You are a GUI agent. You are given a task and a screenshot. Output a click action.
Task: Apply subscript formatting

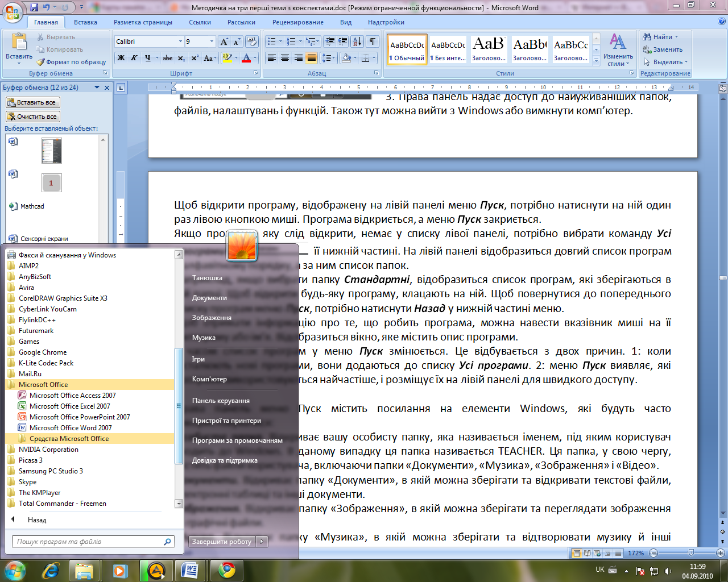click(x=181, y=58)
